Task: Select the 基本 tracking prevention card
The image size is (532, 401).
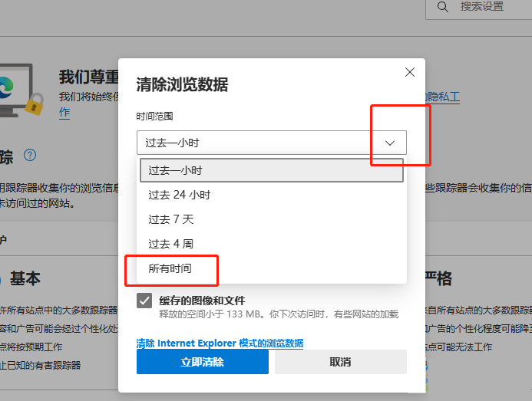Action: click(x=59, y=322)
